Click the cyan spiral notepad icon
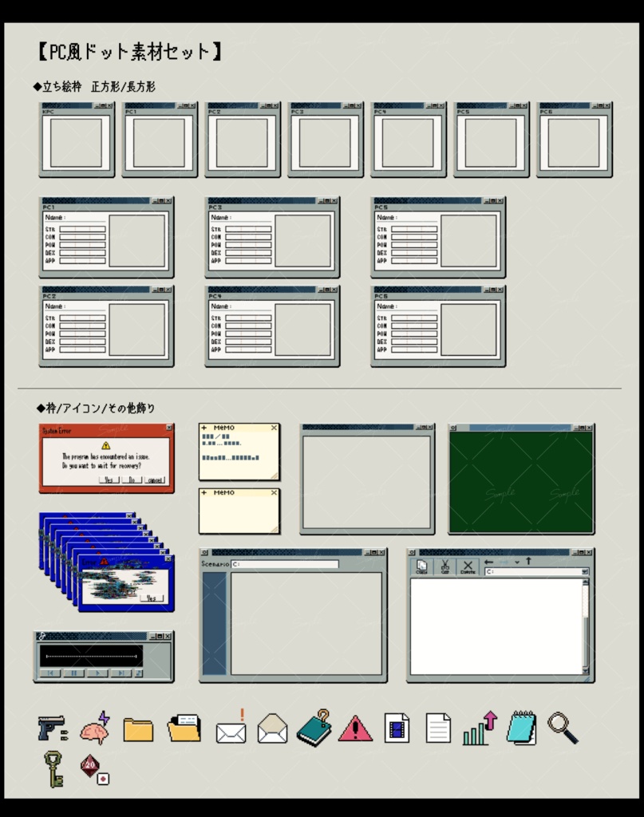Image resolution: width=644 pixels, height=817 pixels. (520, 726)
